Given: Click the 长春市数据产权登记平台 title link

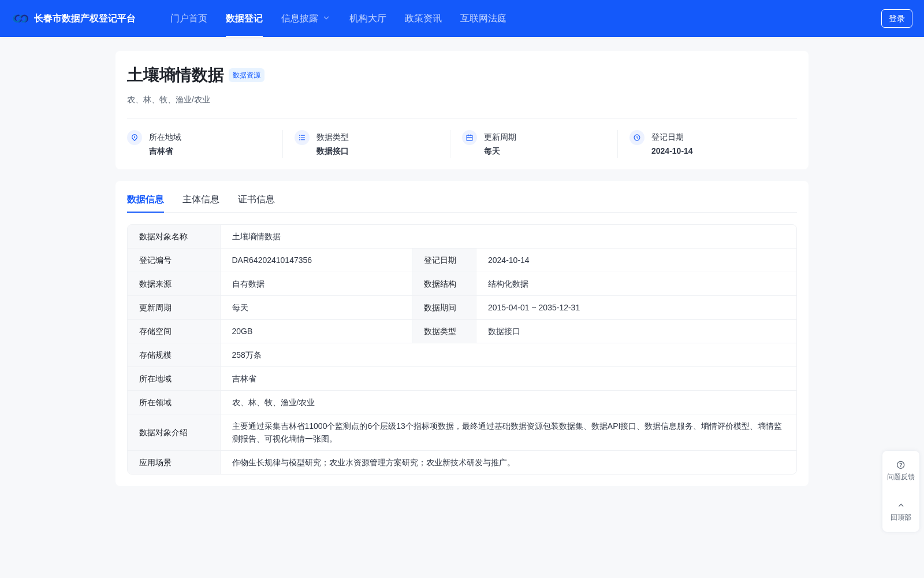Looking at the screenshot, I should coord(85,18).
